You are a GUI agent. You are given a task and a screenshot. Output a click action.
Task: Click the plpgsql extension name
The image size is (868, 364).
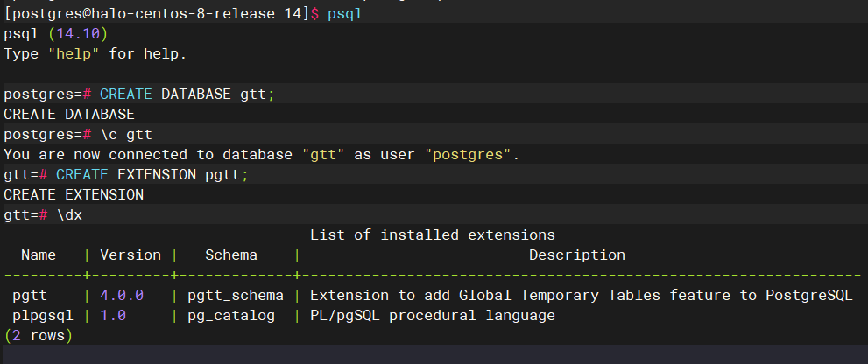click(x=43, y=315)
